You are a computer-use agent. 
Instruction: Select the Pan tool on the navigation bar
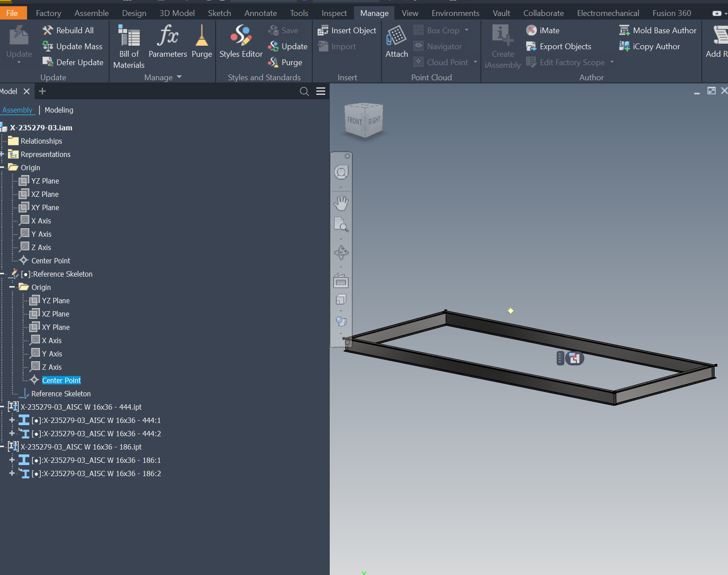click(341, 203)
